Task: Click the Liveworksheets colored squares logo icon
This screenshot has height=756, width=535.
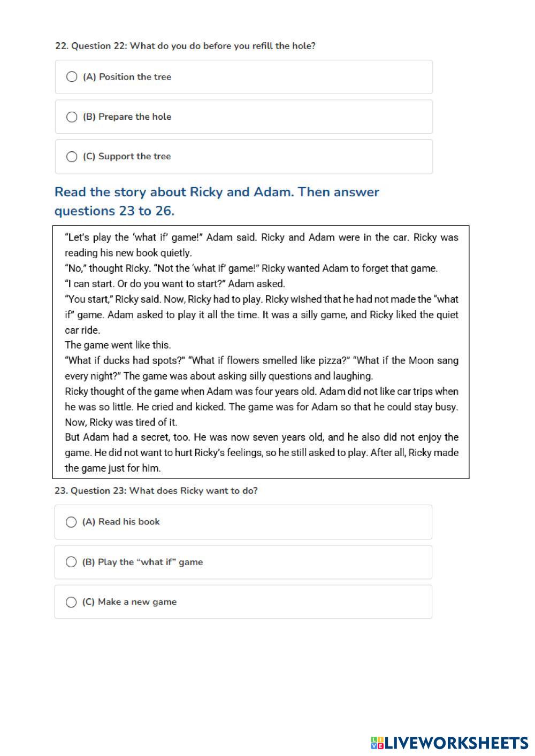Action: [x=377, y=743]
